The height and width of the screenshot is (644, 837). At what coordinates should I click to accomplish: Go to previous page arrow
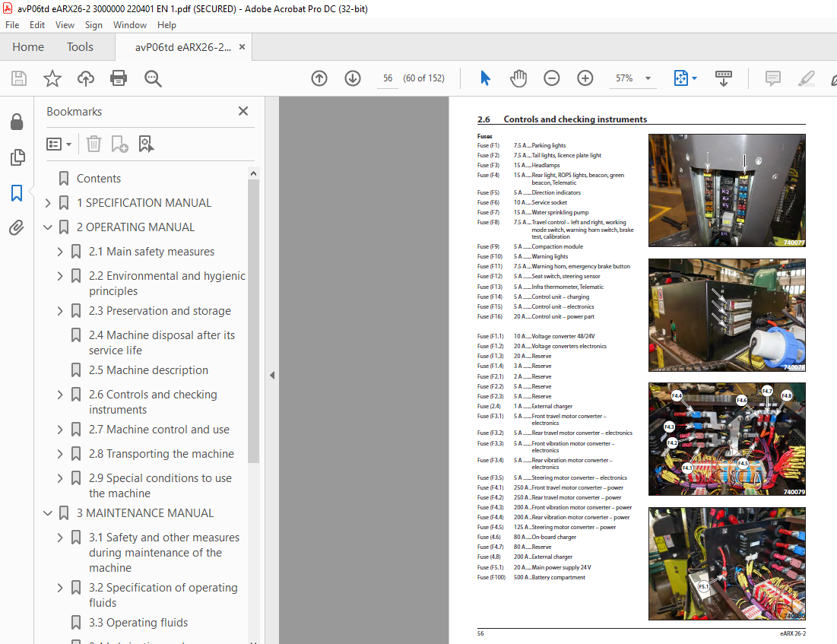[319, 78]
